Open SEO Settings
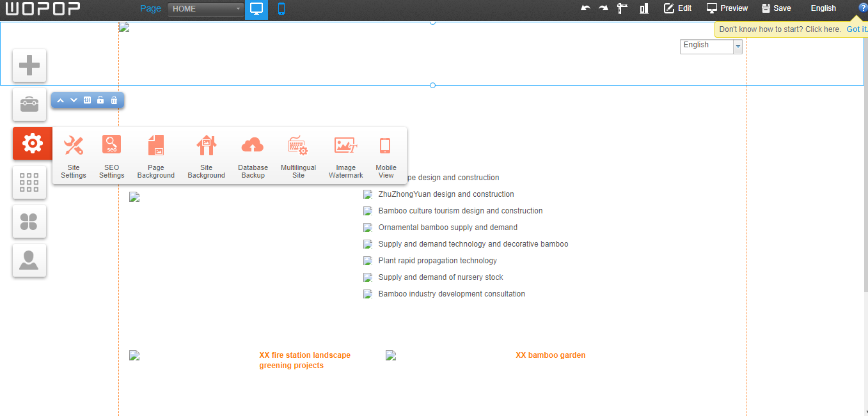868x416 pixels. tap(111, 157)
